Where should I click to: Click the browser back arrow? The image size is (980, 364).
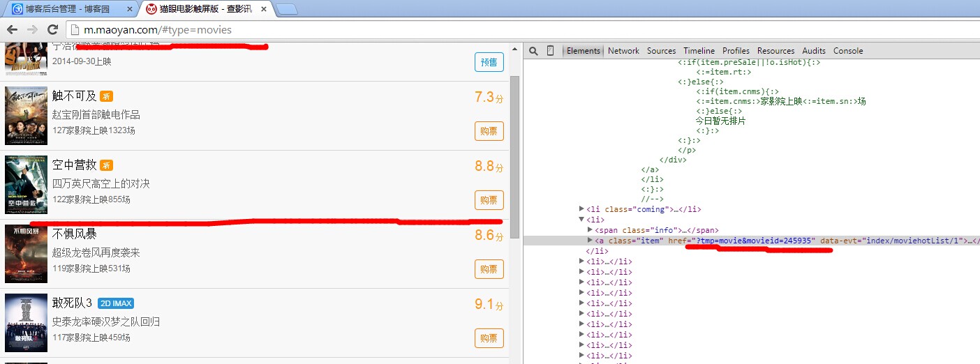12,29
